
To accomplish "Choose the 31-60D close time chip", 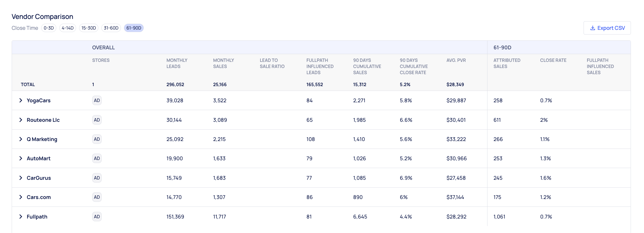I will tap(111, 28).
